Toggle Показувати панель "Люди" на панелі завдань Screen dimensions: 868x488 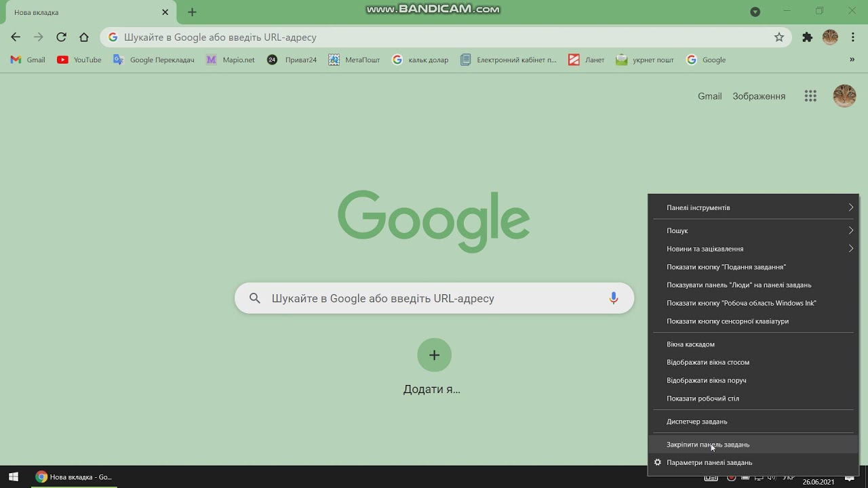click(x=753, y=285)
